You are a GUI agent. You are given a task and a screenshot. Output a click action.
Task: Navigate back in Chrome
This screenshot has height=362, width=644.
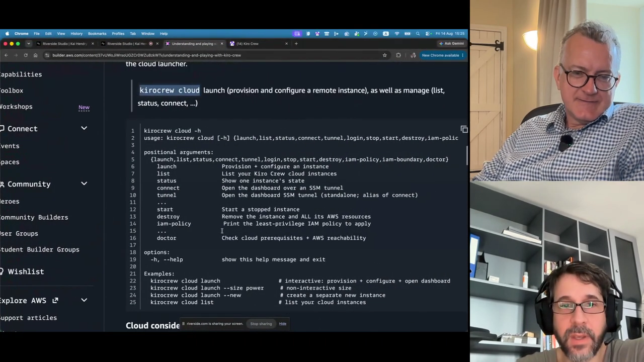click(6, 55)
